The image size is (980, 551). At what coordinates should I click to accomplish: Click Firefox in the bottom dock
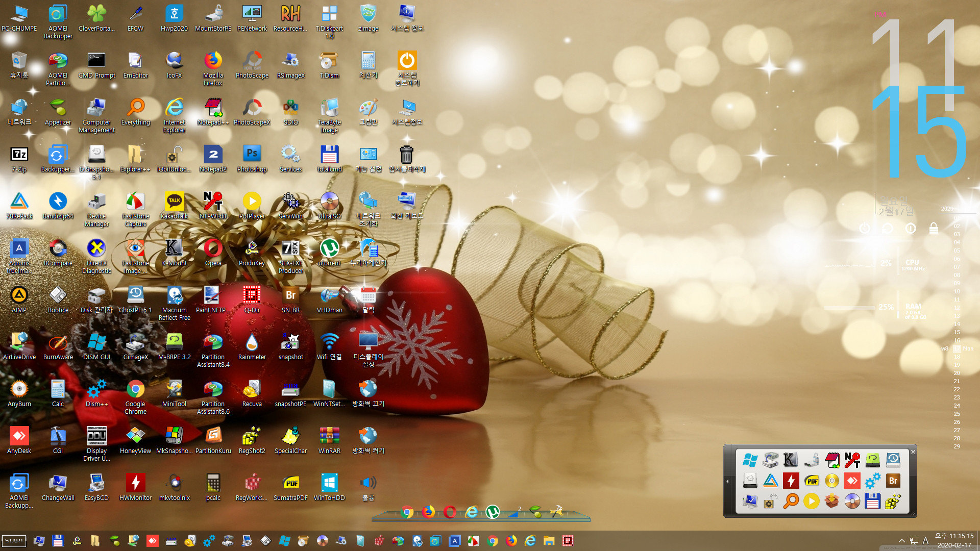point(428,512)
